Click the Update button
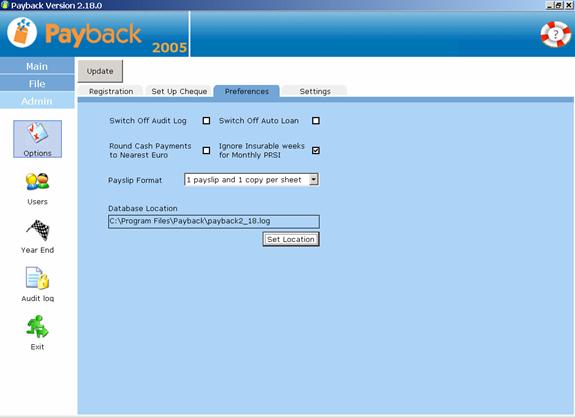This screenshot has height=418, width=575. coord(100,71)
